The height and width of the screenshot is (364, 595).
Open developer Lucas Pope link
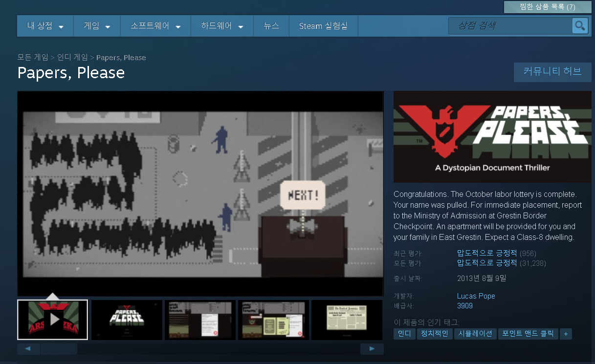tap(476, 296)
